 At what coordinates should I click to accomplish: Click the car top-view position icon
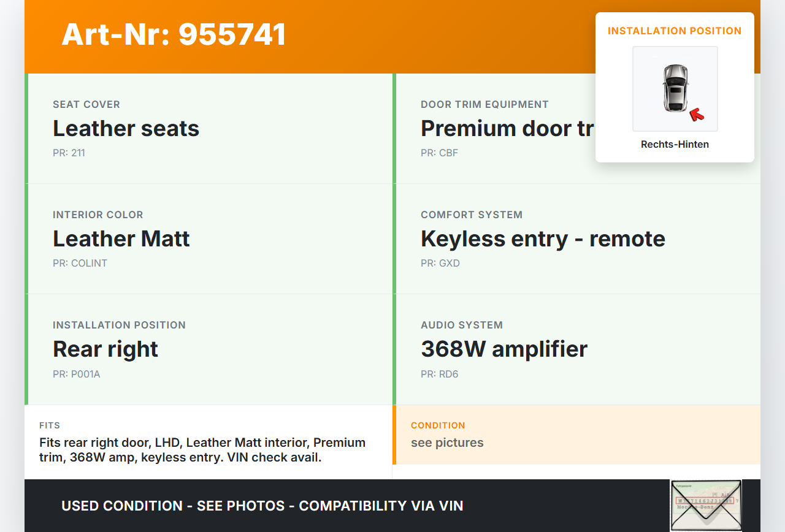click(675, 88)
